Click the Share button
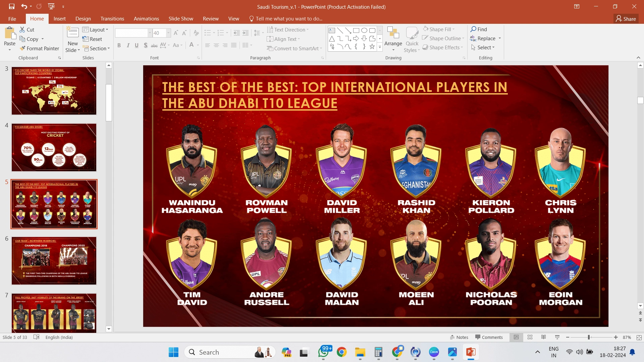Viewport: 644px width, 362px height. [x=626, y=19]
